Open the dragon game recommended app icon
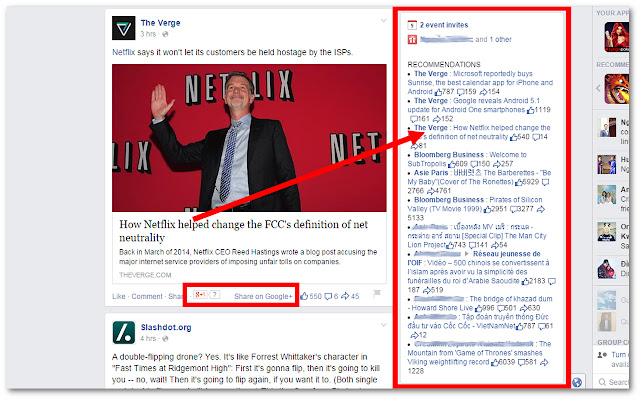The image size is (640, 400). tap(617, 89)
